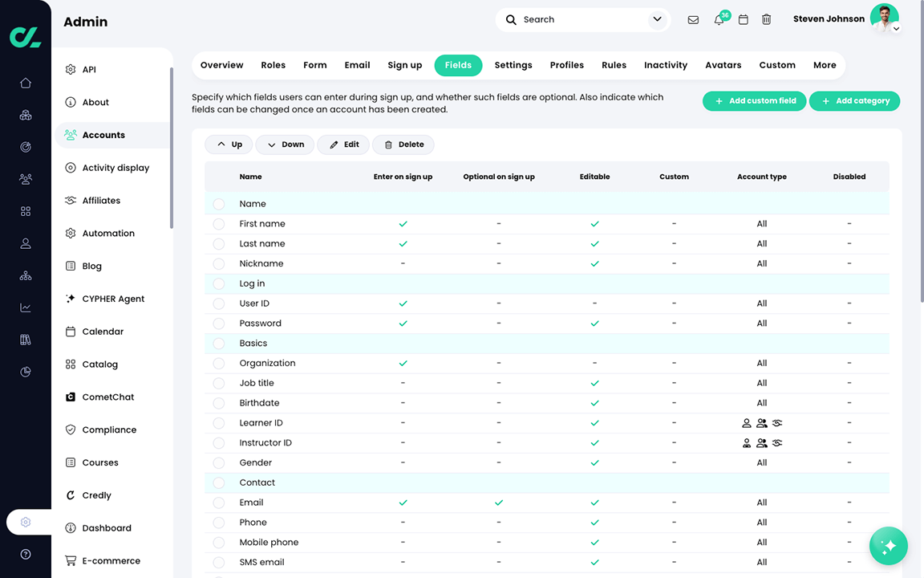Open the trash icon in the top bar
Viewport: 924px width, 578px height.
pos(767,19)
